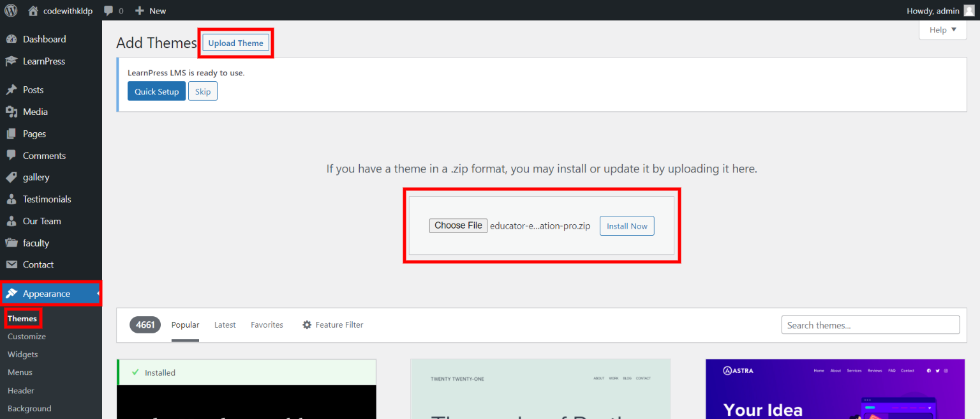
Task: Switch to the Popular themes tab
Action: 186,325
